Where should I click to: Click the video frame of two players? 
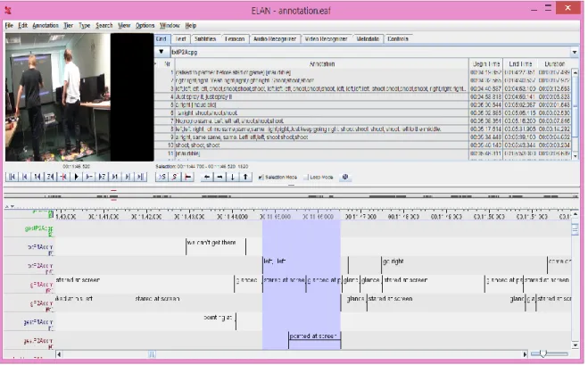(x=58, y=97)
